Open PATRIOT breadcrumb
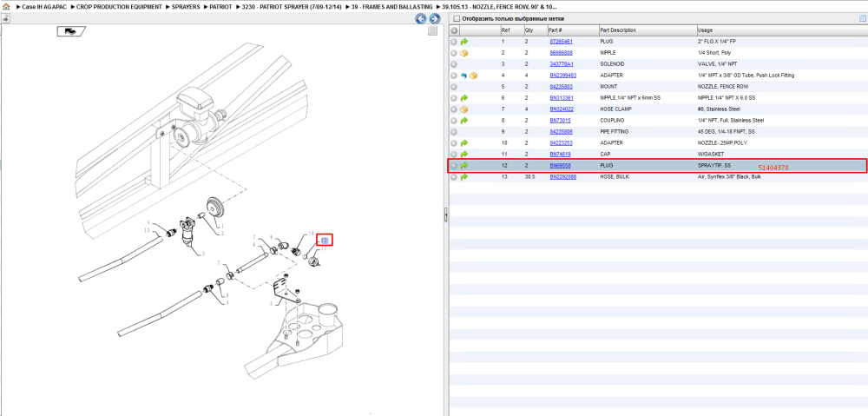 coord(220,7)
